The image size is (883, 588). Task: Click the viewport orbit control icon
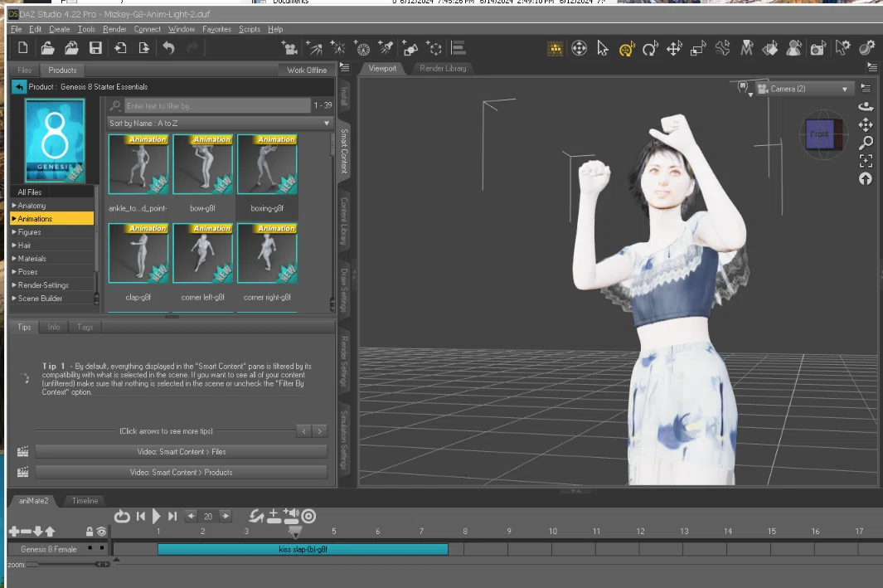(866, 107)
